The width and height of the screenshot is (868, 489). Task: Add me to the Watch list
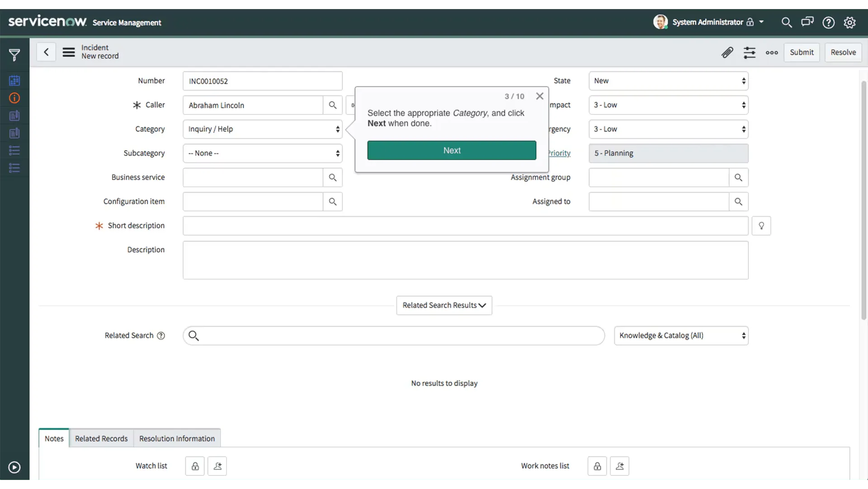coord(217,466)
